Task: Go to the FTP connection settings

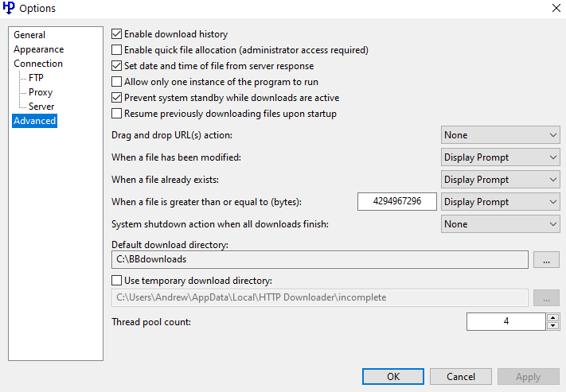Action: [x=36, y=78]
